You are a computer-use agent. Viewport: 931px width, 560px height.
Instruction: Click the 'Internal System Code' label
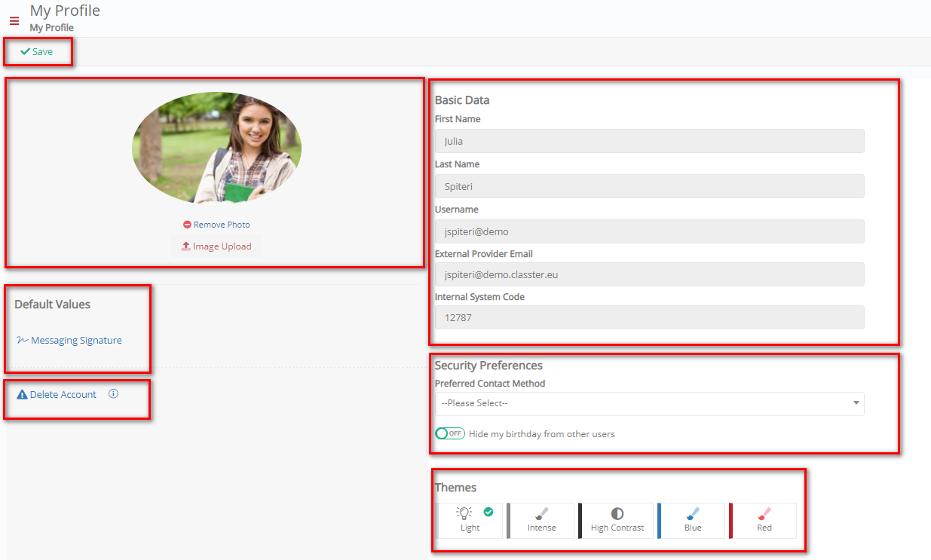[x=479, y=296]
